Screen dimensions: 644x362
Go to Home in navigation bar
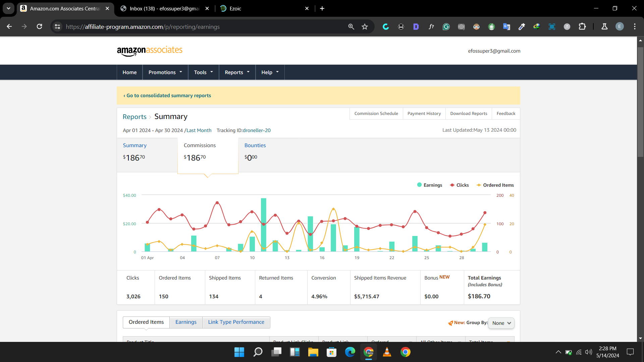coord(129,72)
